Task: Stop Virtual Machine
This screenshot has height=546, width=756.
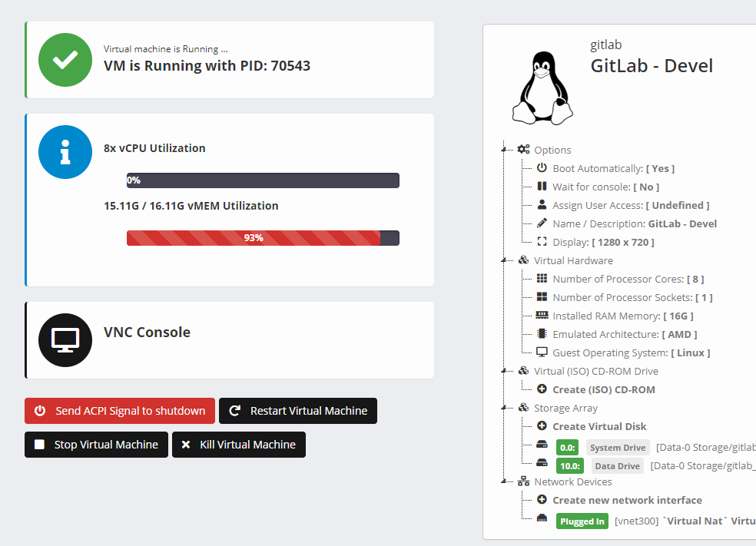Action: 97,445
